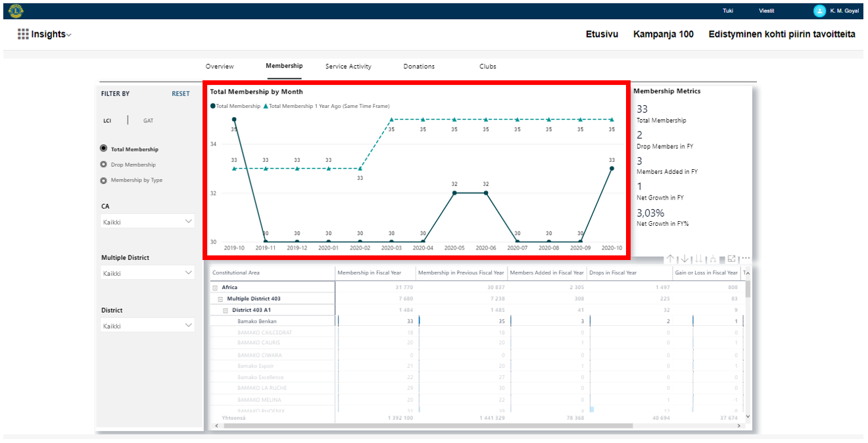Open the Multiple District dropdown
The height and width of the screenshot is (443, 868).
(147, 273)
